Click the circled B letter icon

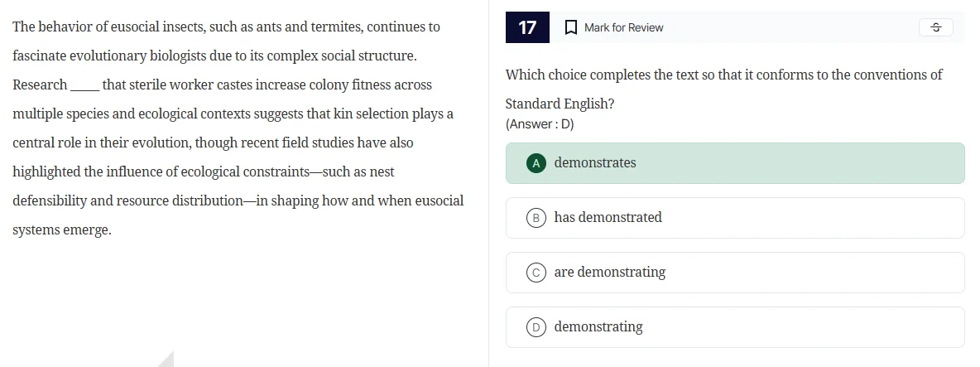(536, 218)
